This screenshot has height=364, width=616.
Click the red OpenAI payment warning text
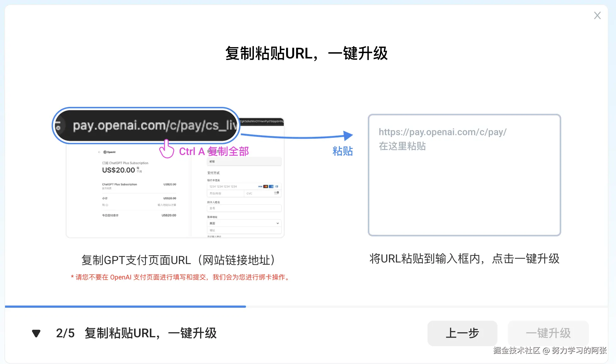(x=180, y=277)
